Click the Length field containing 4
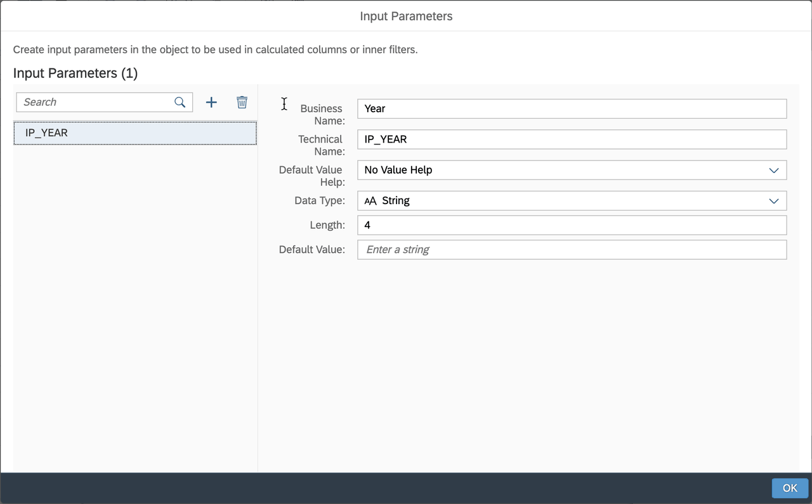Viewport: 812px width, 504px height. [x=571, y=225]
